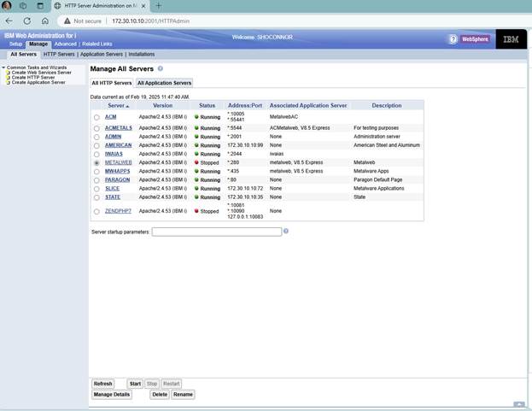Open the browser workspaces icon

tap(23, 6)
